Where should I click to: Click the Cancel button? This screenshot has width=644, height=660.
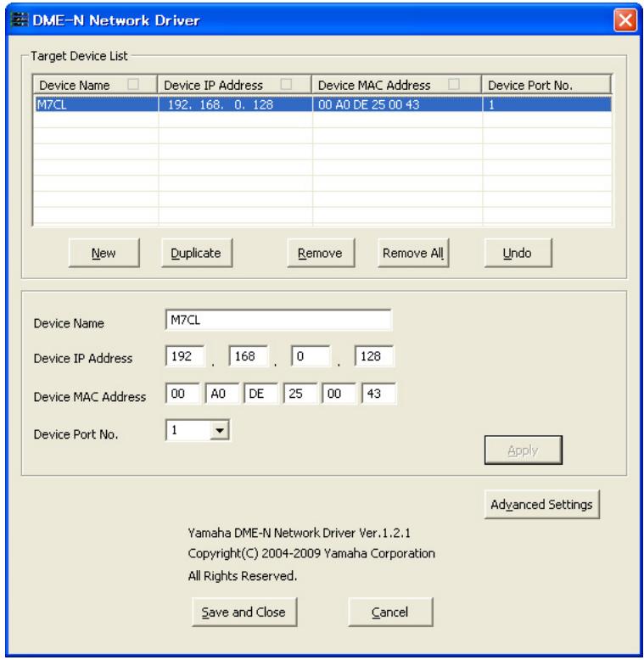click(x=390, y=612)
